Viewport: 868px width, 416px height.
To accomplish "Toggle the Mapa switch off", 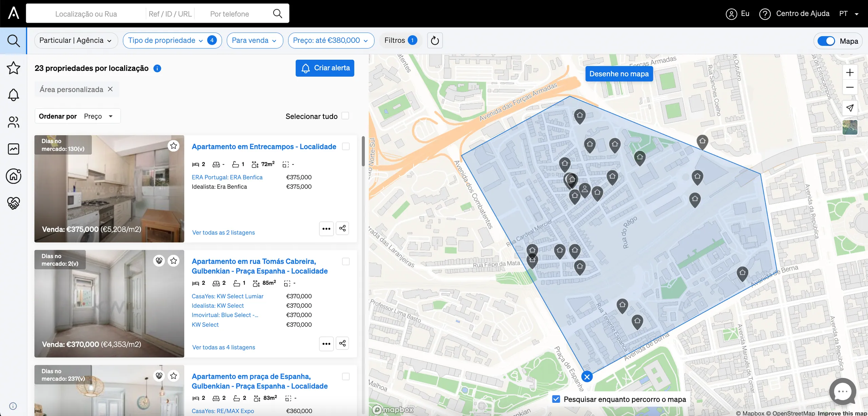I will (826, 41).
